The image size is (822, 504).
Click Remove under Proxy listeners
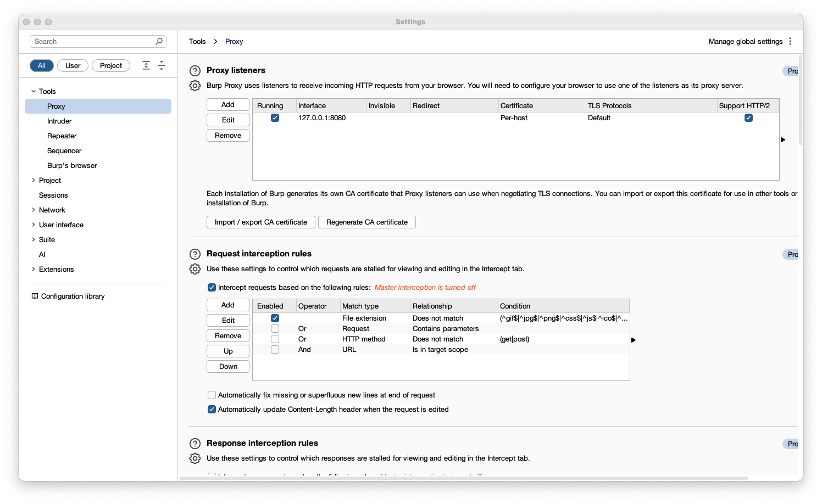[x=228, y=136]
